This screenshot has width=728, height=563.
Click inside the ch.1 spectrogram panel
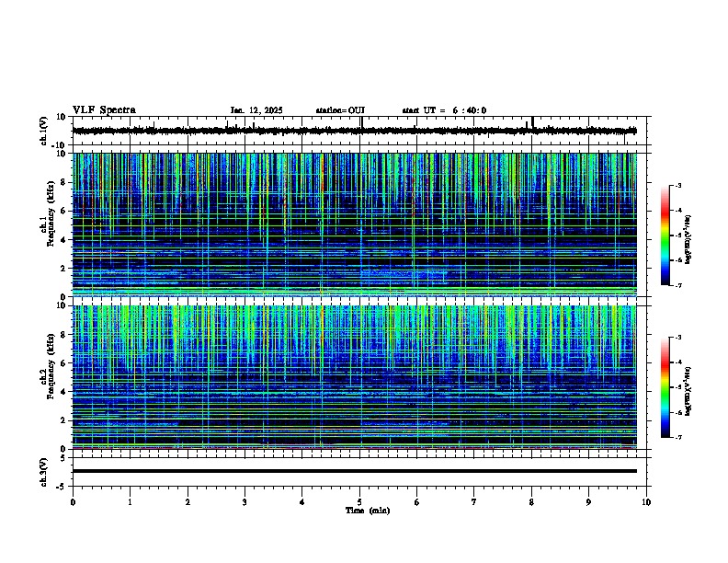tap(354, 224)
